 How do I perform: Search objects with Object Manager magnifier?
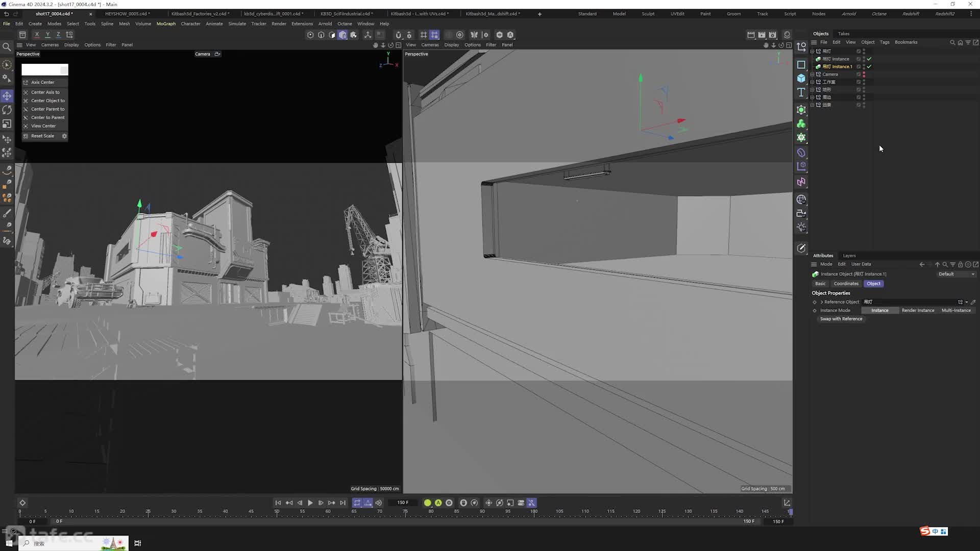(952, 42)
